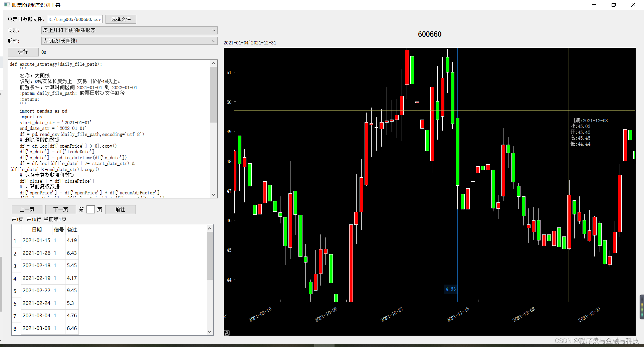Click the 5.3 remark cell
The width and height of the screenshot is (644, 347).
72,303
